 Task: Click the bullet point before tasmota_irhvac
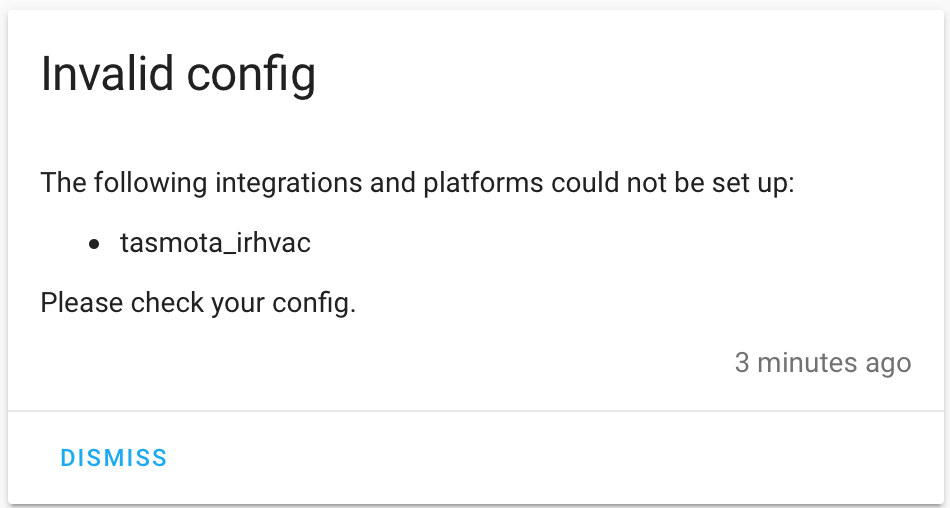click(95, 244)
